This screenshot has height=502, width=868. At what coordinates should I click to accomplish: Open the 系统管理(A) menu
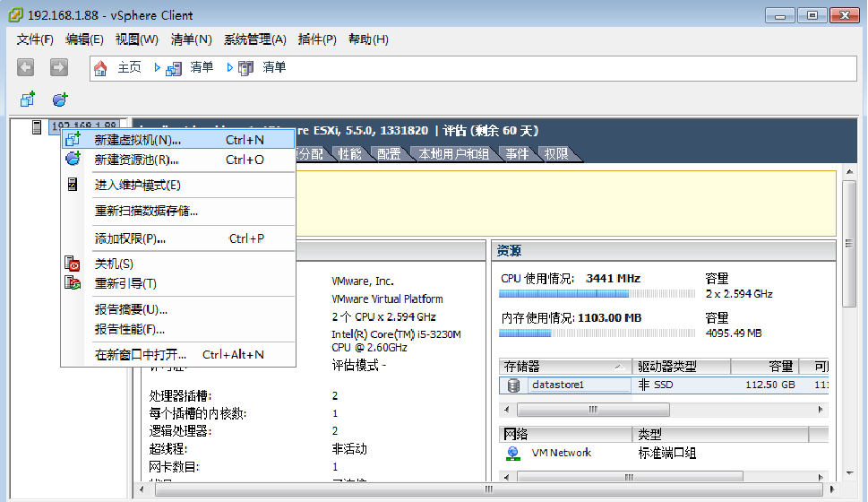coord(254,39)
